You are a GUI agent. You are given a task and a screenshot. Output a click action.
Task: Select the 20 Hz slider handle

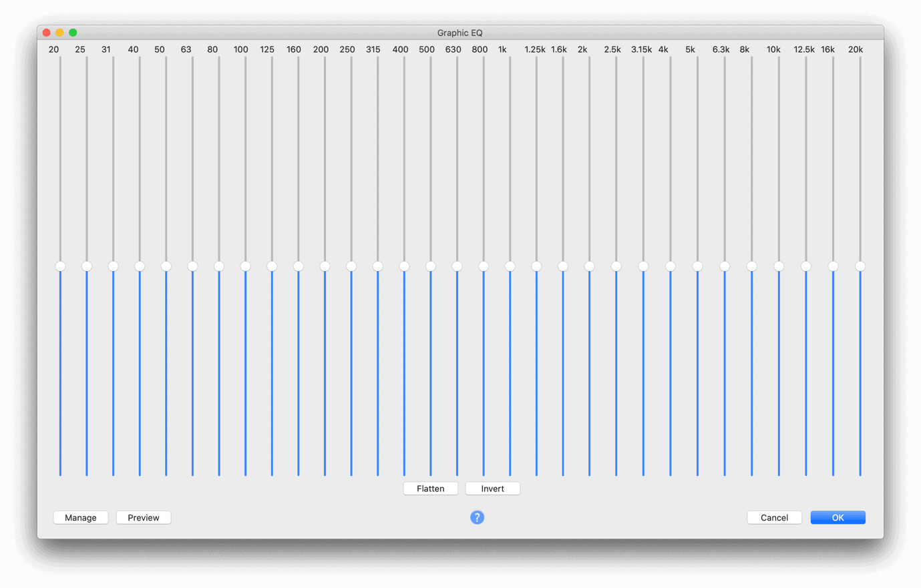click(60, 266)
